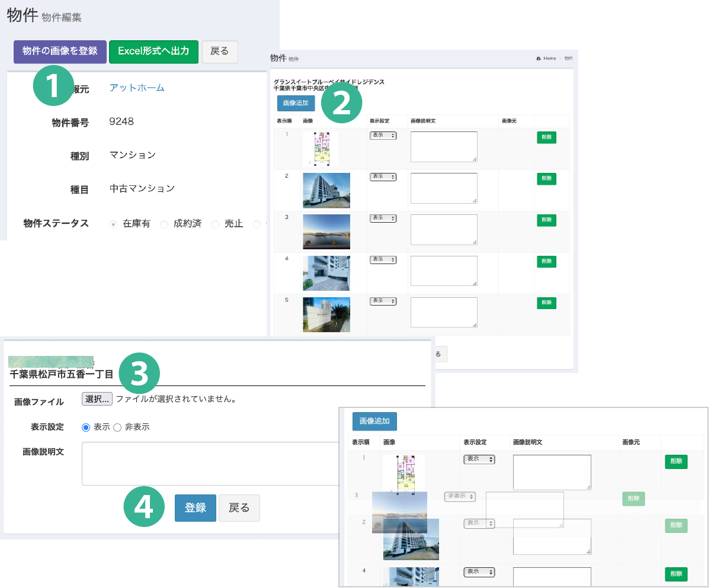Select the 非表示 radio in the upload form

[x=117, y=427]
